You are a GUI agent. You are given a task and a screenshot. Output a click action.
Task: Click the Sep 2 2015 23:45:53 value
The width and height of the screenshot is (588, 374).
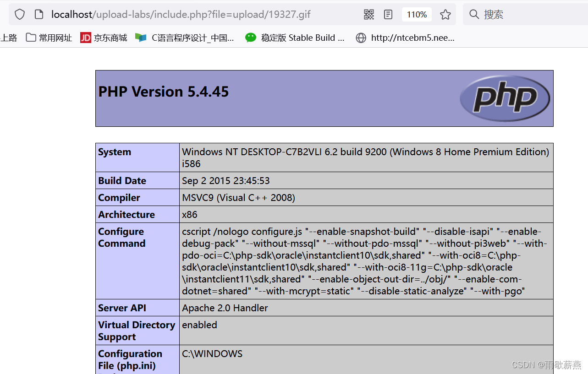(226, 181)
